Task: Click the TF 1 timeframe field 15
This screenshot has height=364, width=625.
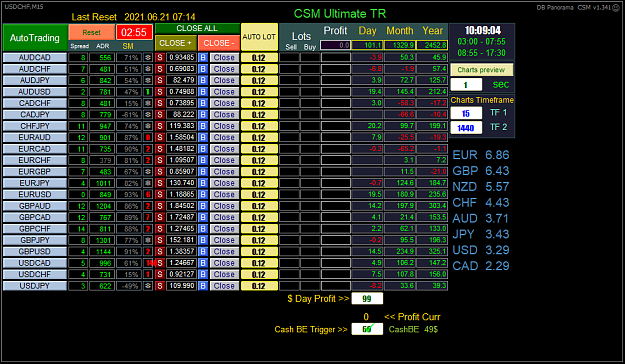Action: tap(466, 113)
